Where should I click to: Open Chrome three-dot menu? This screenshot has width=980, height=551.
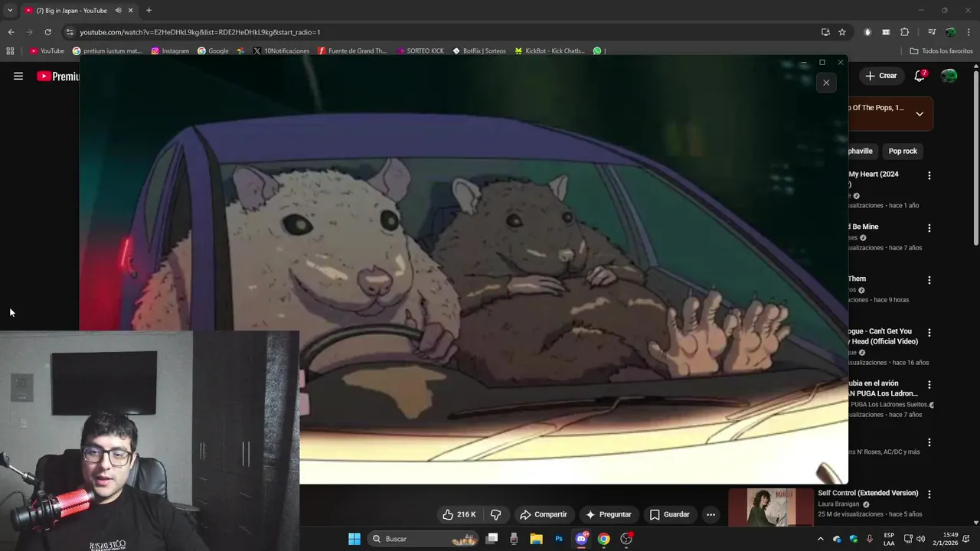(969, 32)
